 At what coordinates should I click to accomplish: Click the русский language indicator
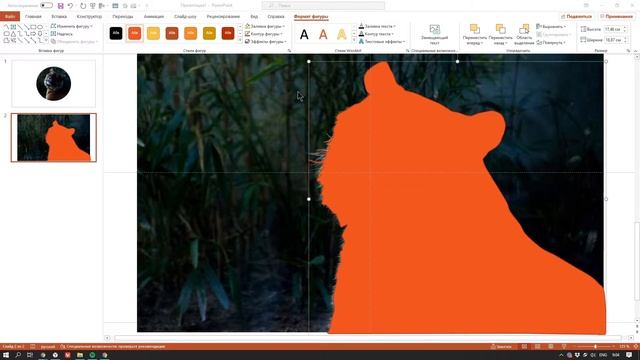(x=48, y=347)
